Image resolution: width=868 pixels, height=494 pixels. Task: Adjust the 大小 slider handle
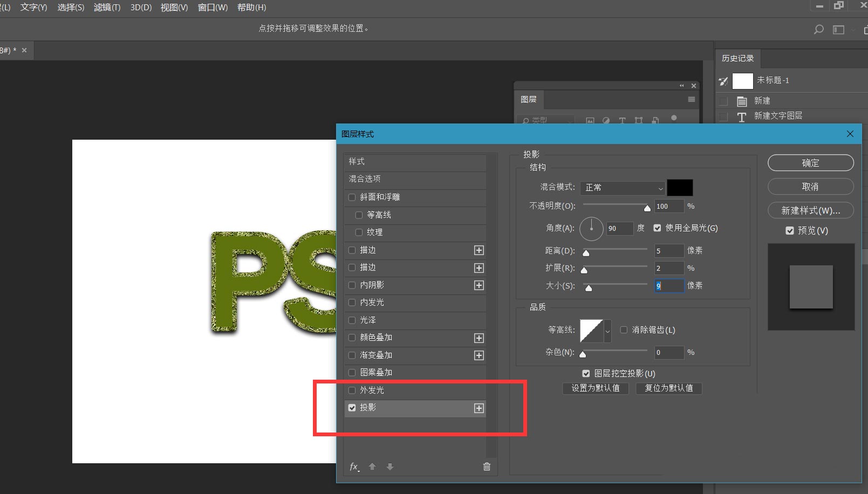(589, 288)
